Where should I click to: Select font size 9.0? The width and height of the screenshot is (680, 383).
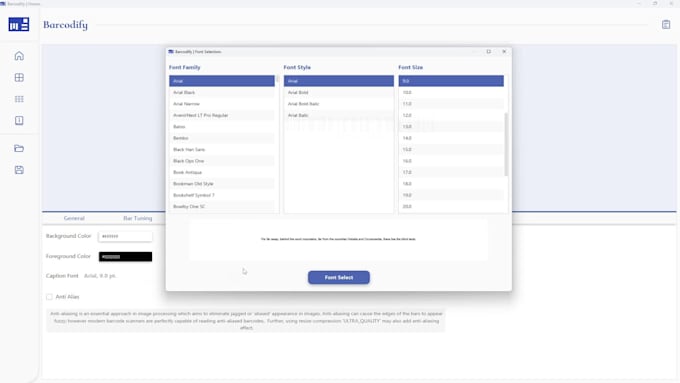tap(451, 81)
